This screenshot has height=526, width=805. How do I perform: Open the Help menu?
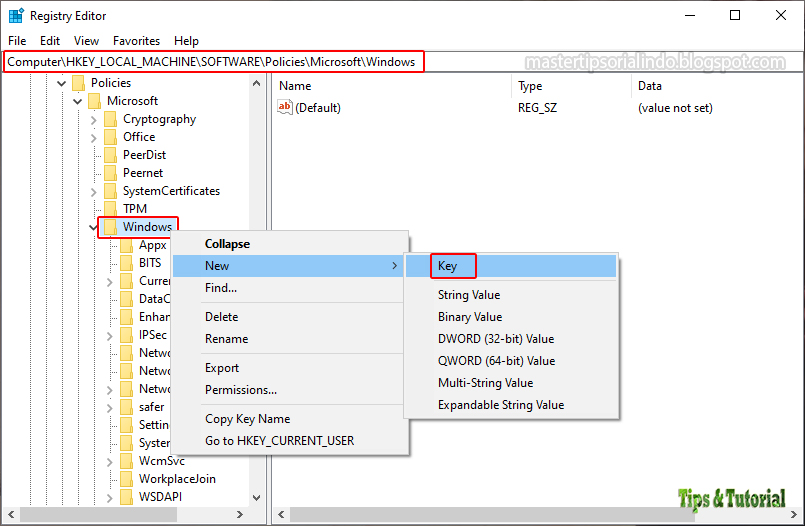pyautogui.click(x=186, y=41)
